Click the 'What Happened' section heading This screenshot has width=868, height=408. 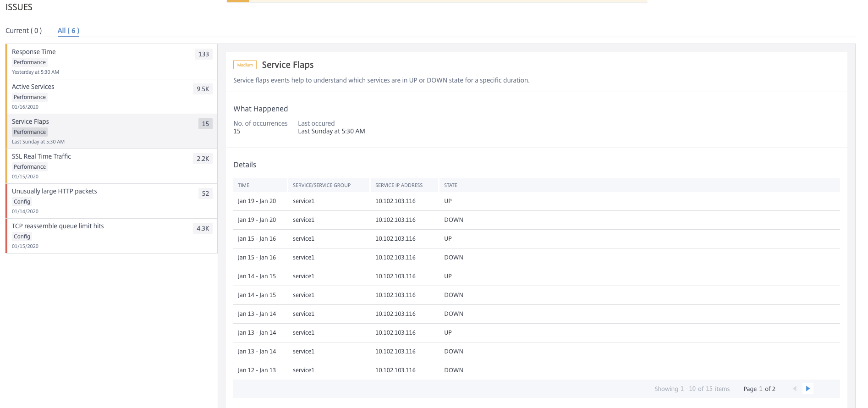261,109
